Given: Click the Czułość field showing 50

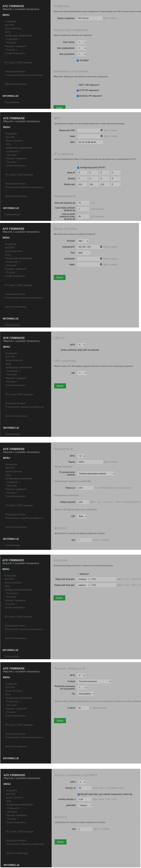Looking at the screenshot, I should pos(83,708).
